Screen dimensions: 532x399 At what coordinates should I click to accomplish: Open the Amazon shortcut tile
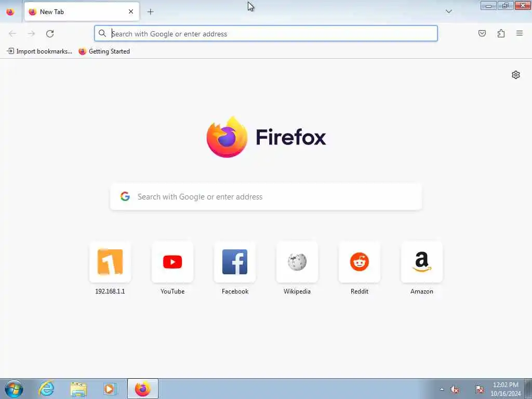pos(422,262)
